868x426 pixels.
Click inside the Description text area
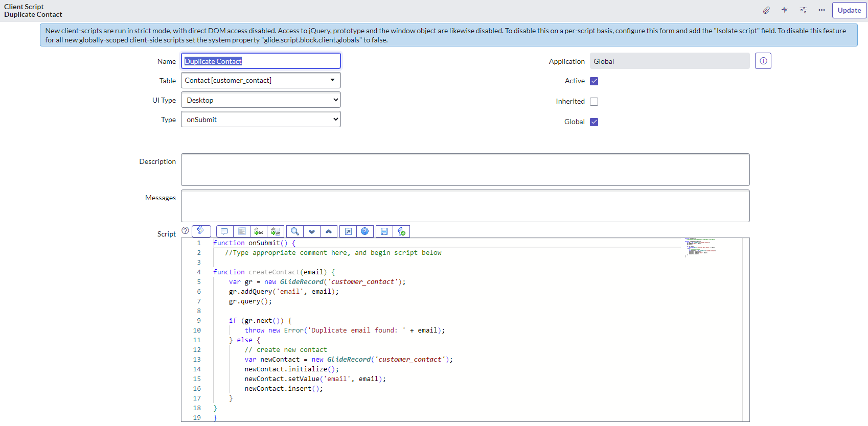click(465, 170)
